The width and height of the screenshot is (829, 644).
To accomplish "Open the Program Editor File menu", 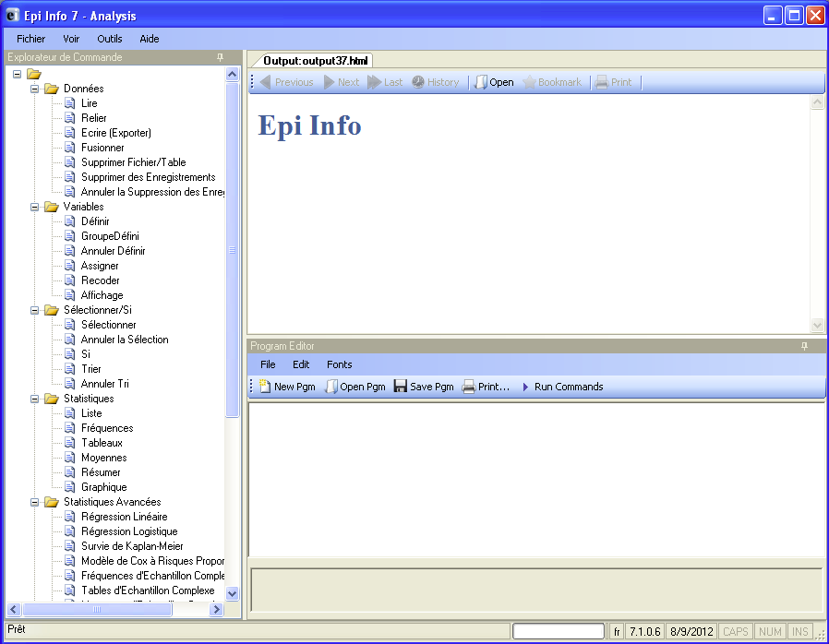I will pos(268,364).
